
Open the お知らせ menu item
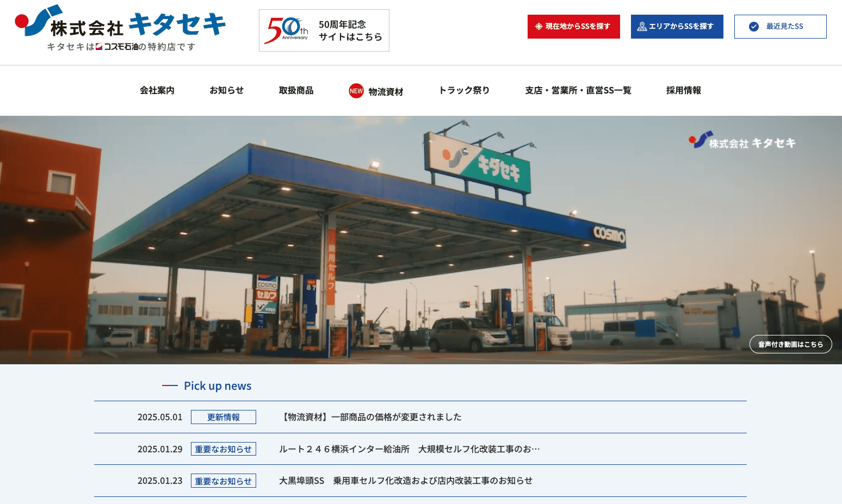click(x=227, y=90)
